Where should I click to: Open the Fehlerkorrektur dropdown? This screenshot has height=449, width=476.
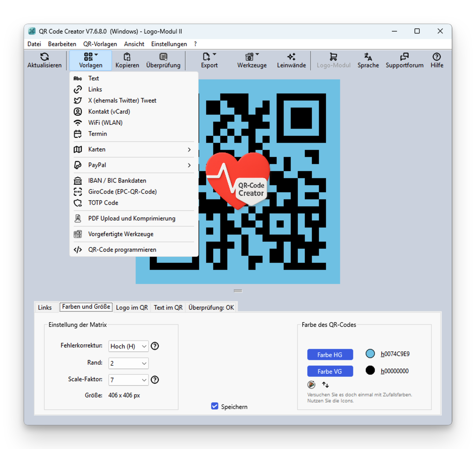click(128, 346)
